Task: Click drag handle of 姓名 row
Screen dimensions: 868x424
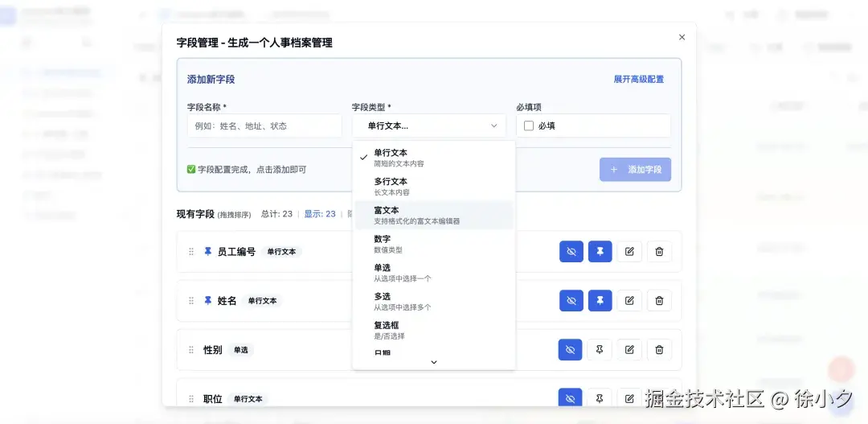Action: (191, 300)
